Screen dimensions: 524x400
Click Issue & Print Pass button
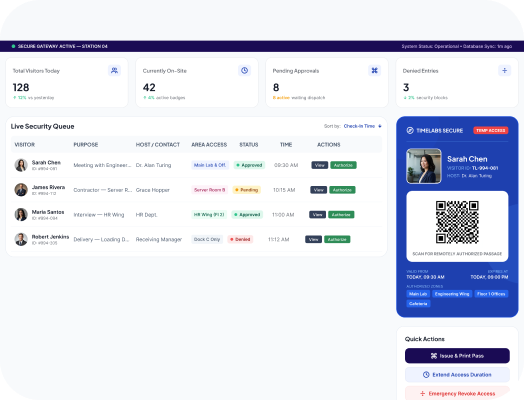point(457,356)
